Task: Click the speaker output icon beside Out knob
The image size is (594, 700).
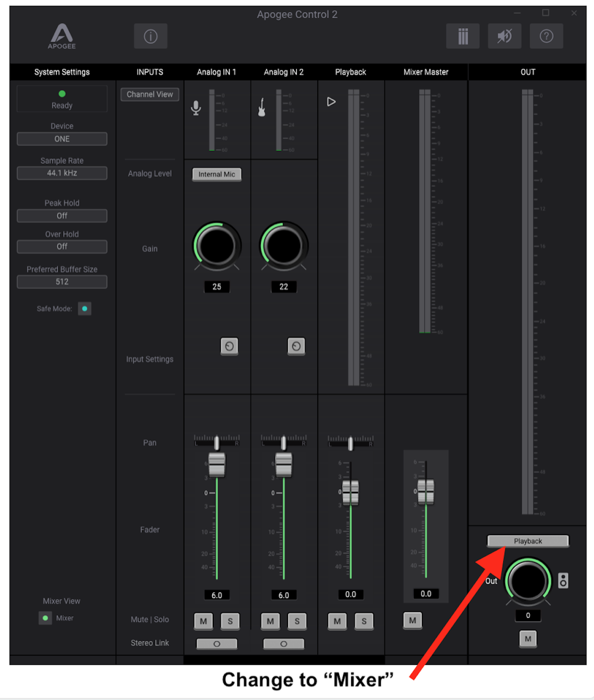Action: [x=563, y=580]
